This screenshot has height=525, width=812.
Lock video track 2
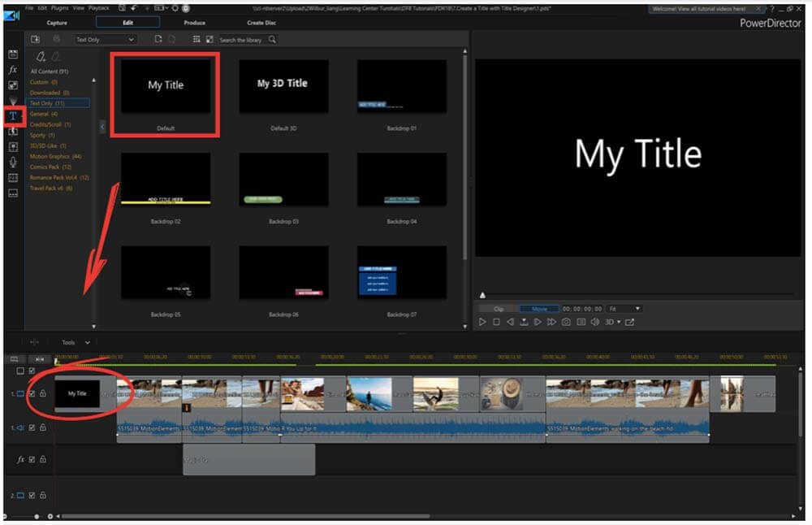(x=43, y=496)
